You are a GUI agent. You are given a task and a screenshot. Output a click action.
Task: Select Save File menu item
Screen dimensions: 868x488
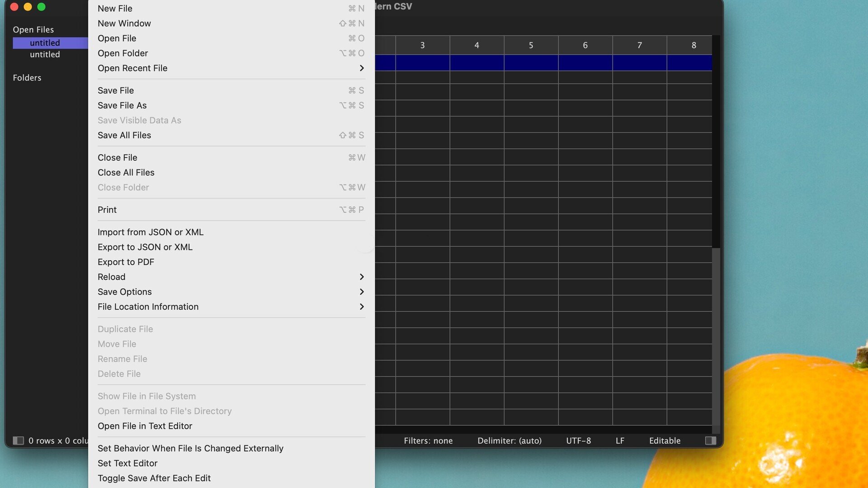(231, 90)
